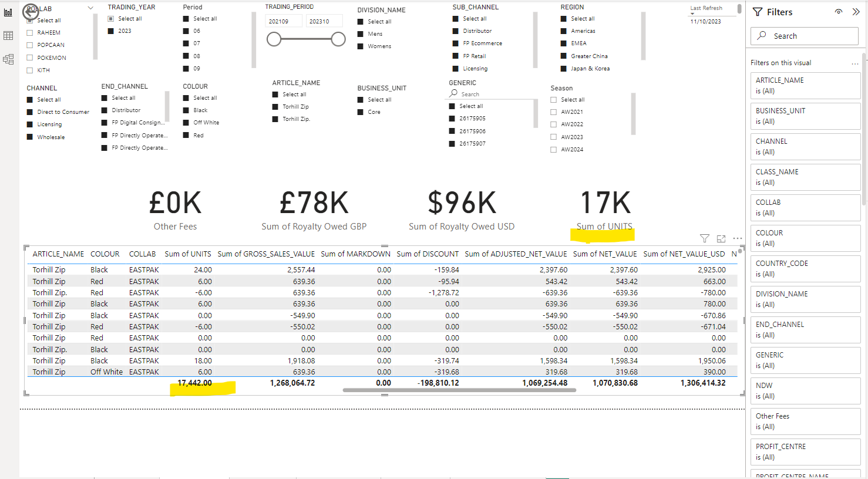Toggle 26175906 in GENERIC slicer

452,131
